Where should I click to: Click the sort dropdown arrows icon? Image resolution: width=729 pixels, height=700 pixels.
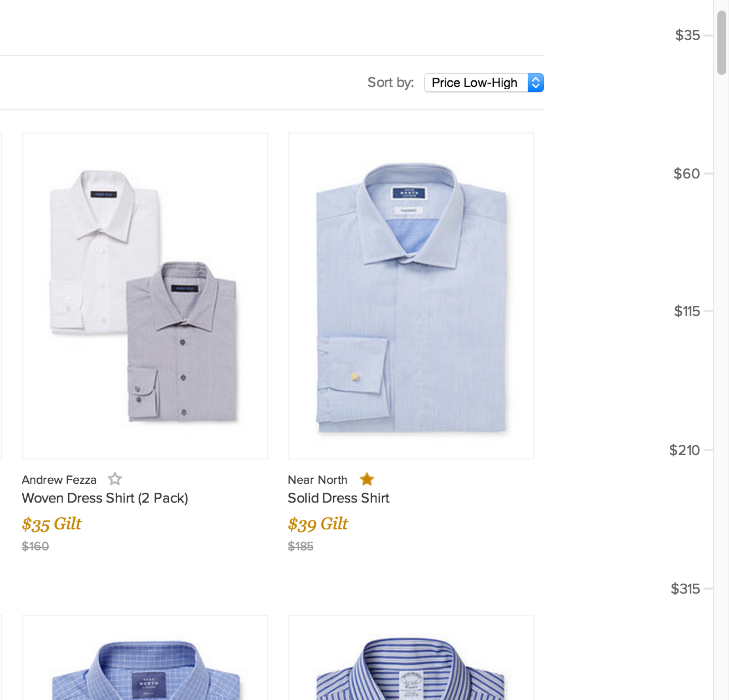point(535,82)
